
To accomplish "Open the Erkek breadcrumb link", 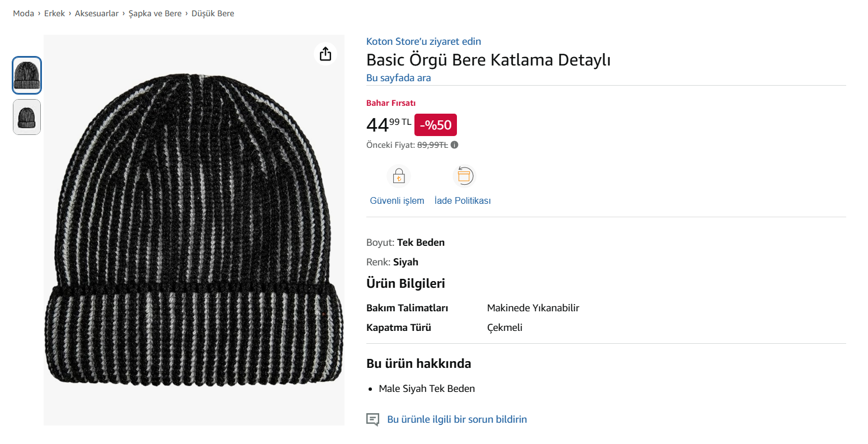I will [x=55, y=13].
